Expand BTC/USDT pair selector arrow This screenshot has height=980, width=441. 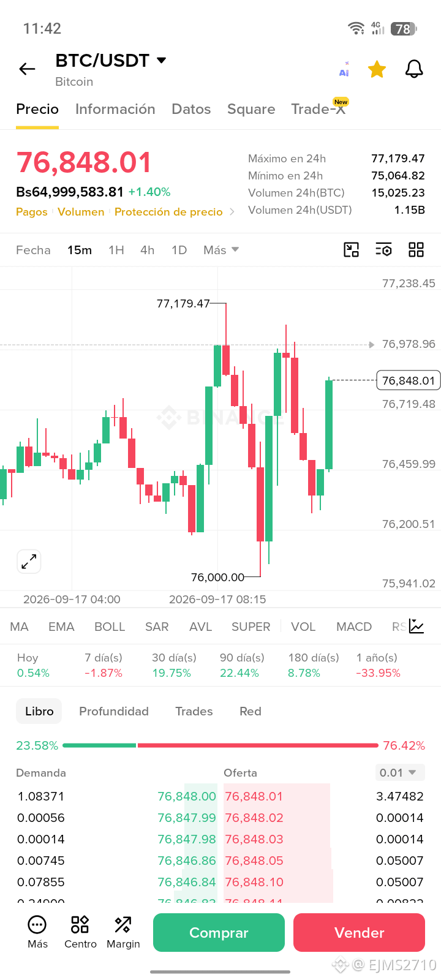162,60
